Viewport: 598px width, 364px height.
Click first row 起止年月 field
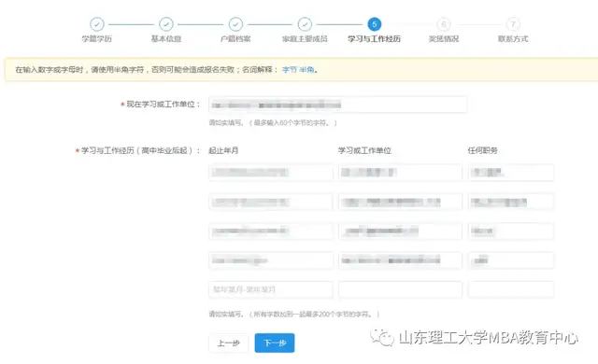[271, 173]
